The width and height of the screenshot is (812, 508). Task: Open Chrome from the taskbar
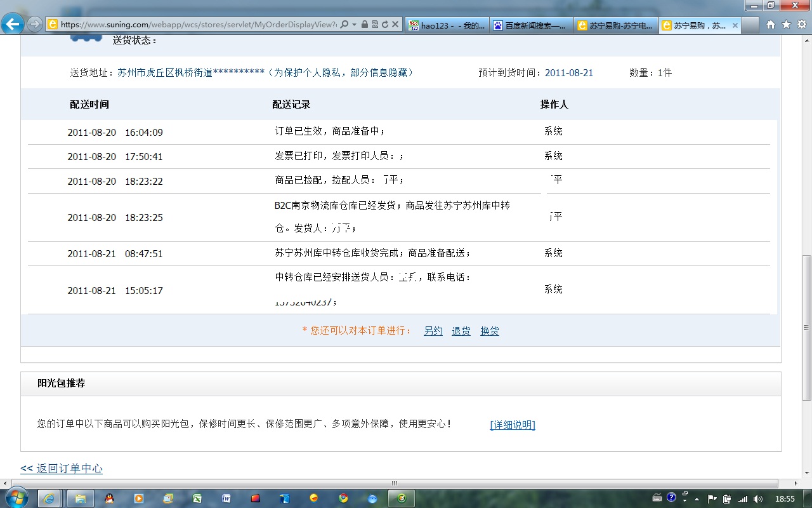[x=343, y=498]
